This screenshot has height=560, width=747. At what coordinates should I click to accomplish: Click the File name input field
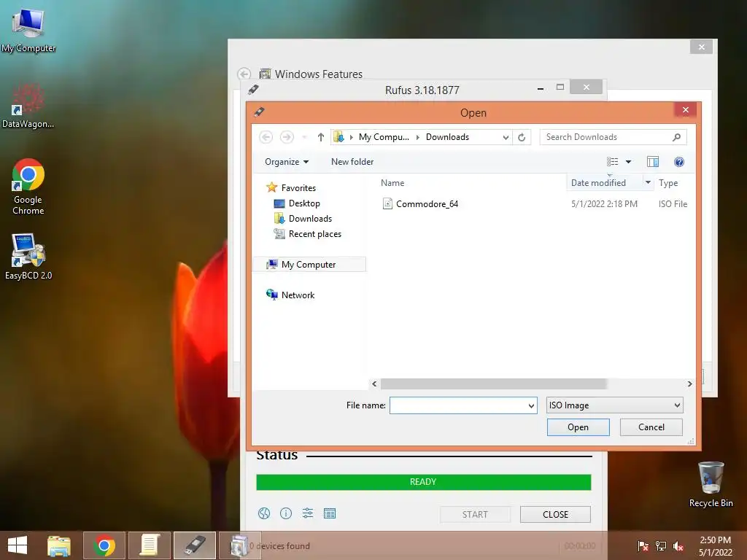(458, 405)
